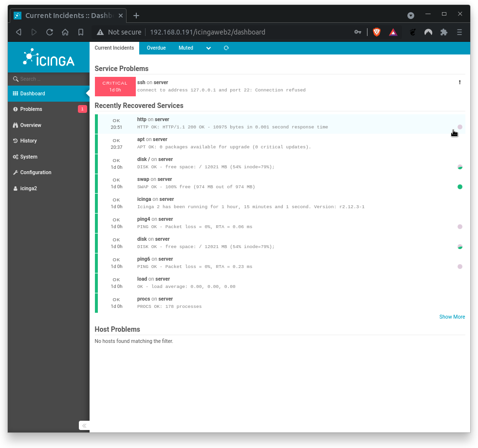This screenshot has height=448, width=478.
Task: Open the Brave Rewards triangle icon
Action: tap(393, 32)
